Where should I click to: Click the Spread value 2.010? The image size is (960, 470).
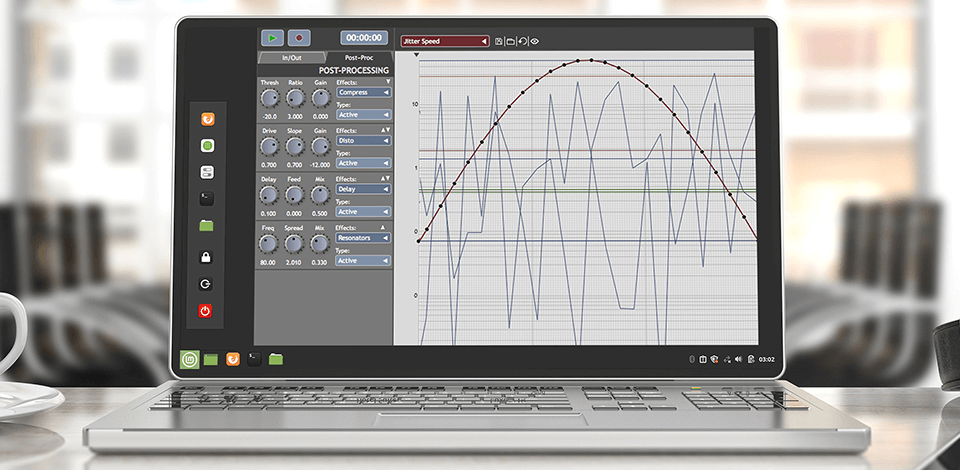(294, 262)
